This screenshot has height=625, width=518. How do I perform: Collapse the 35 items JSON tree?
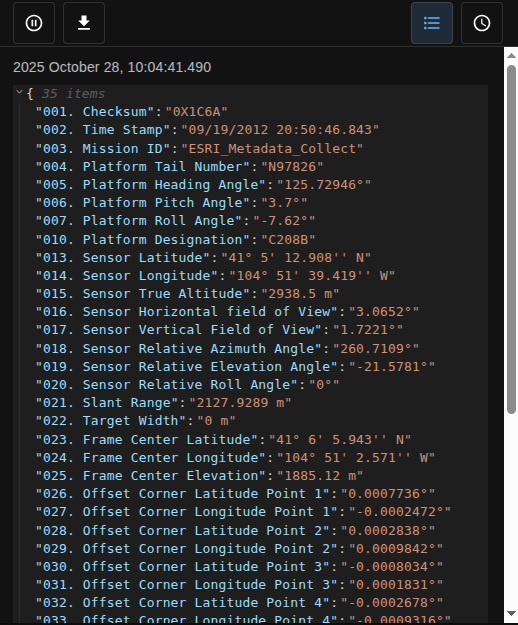[19, 92]
